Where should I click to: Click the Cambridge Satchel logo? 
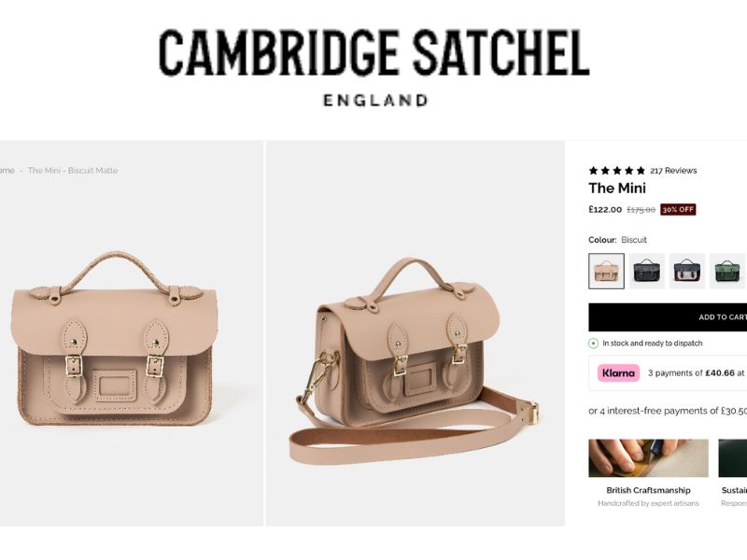coord(374,66)
